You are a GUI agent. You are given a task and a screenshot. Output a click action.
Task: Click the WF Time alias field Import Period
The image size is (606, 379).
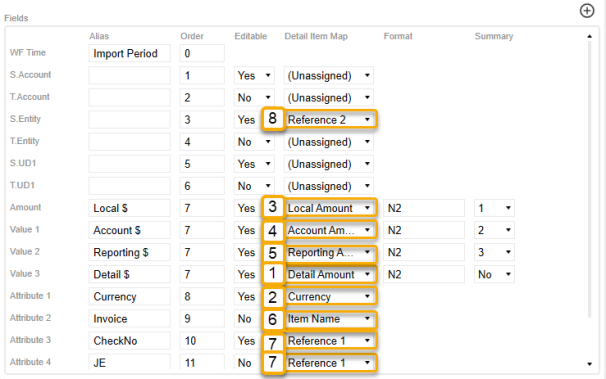[x=129, y=53]
